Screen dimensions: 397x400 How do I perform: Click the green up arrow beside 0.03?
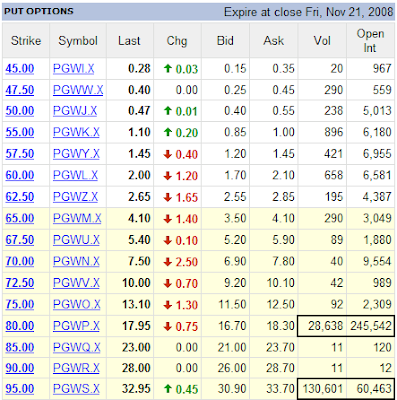click(x=168, y=69)
